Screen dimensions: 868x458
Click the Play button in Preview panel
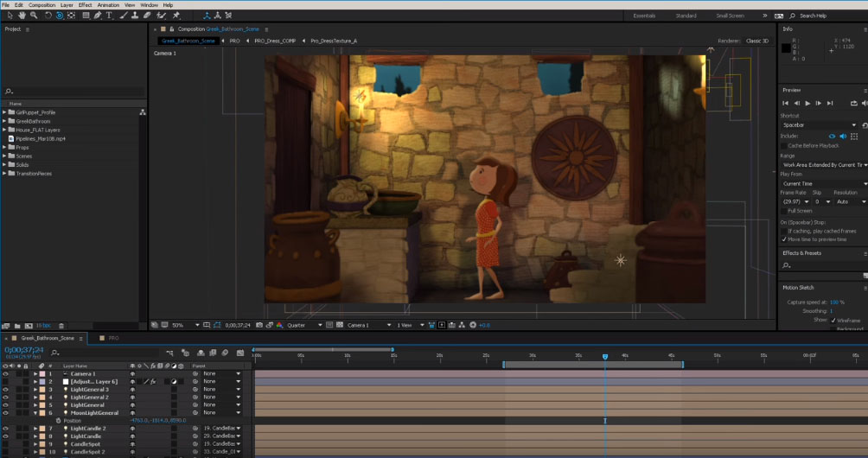point(807,103)
